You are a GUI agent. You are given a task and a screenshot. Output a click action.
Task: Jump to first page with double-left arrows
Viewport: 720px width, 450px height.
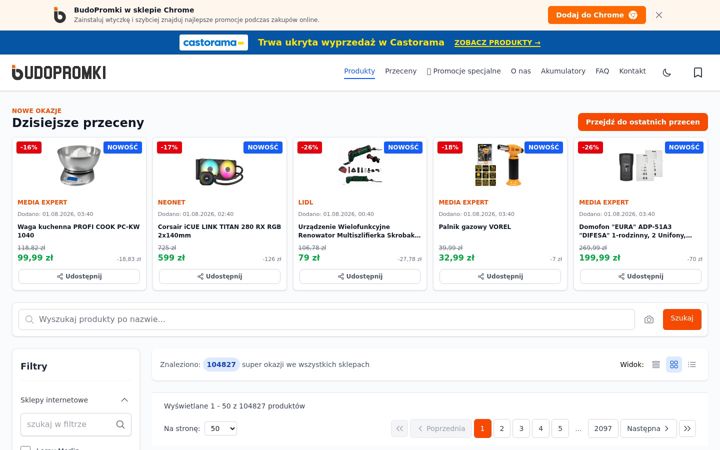(399, 428)
